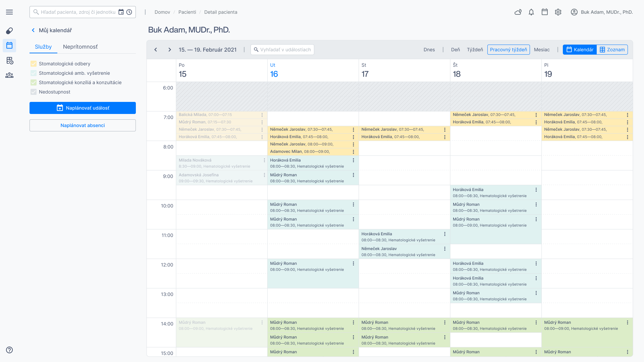
Task: Open Tuesday Můdrý Roman 08:00—09:00 noon event
Action: click(313, 274)
